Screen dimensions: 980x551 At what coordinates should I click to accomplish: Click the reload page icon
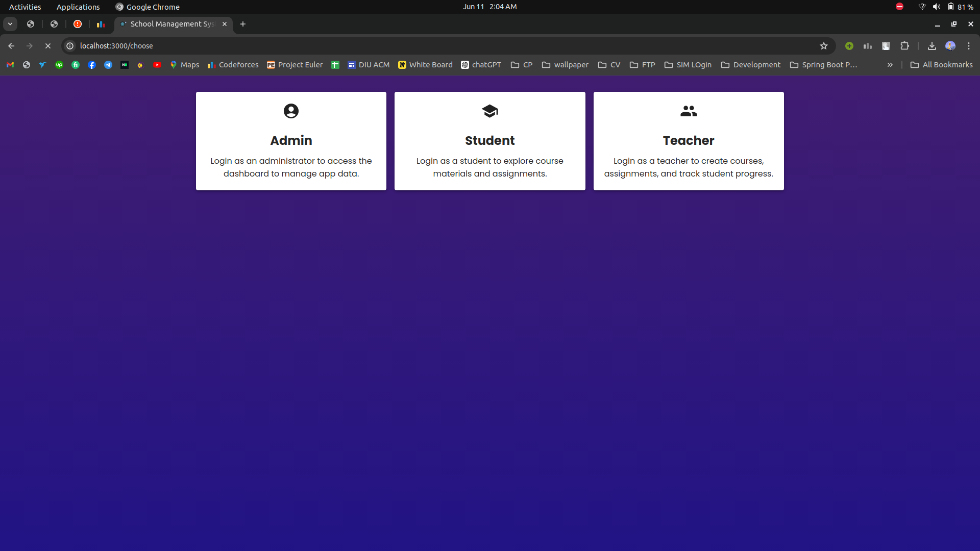coord(48,46)
